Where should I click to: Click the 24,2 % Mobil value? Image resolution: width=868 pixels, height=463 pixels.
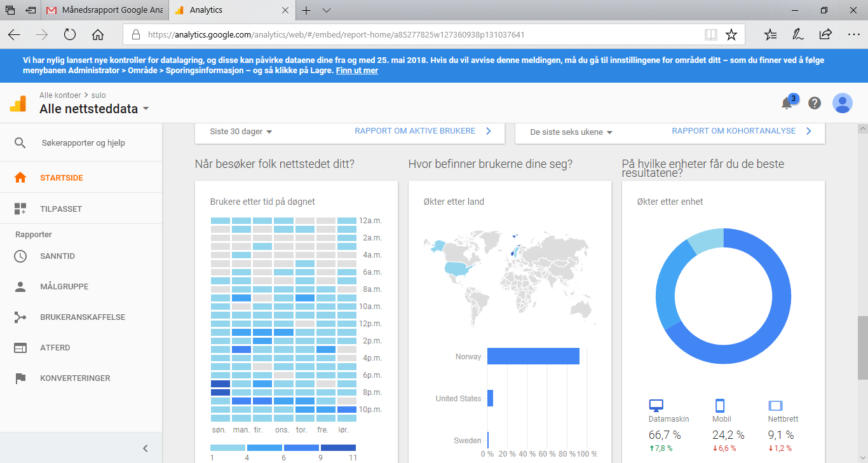pyautogui.click(x=729, y=435)
